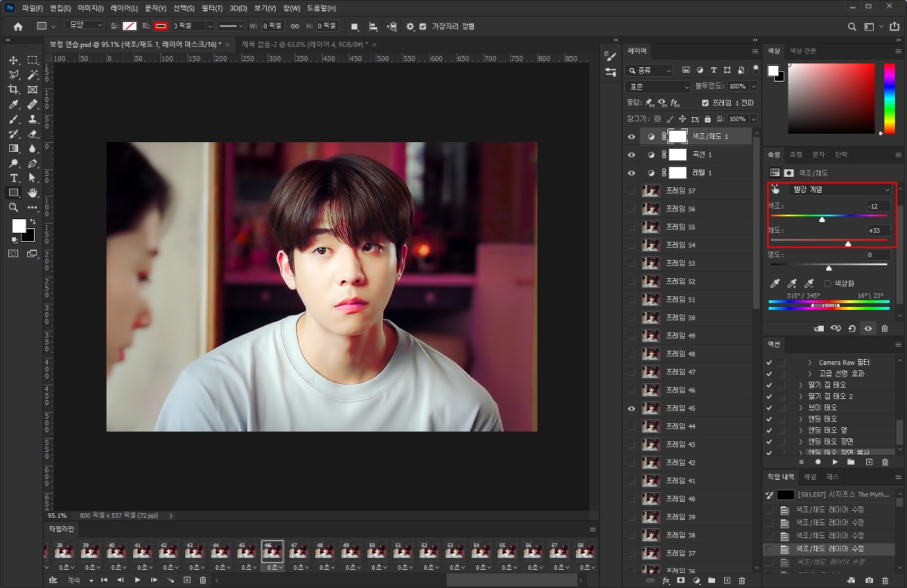Viewport: 907px width, 588px height.
Task: Show the 프레임 57 layer
Action: pyautogui.click(x=632, y=191)
